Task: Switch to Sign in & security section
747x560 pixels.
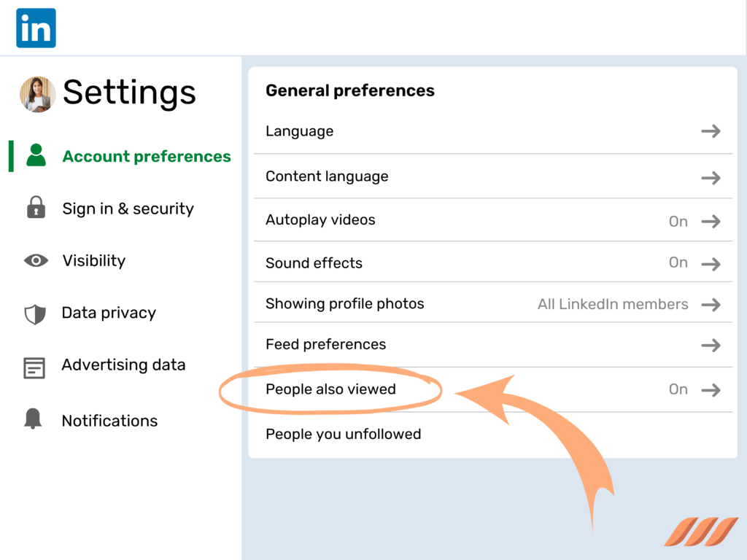Action: [128, 209]
